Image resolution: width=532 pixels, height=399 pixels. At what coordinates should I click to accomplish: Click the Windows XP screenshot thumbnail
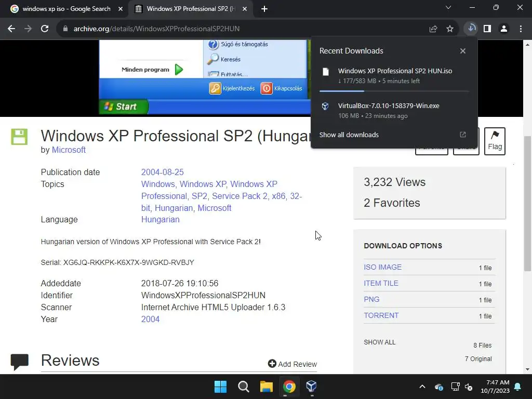205,77
